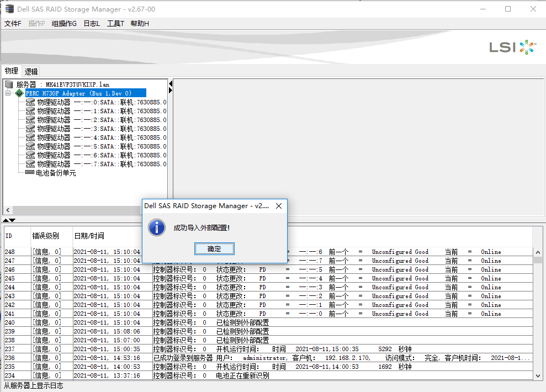Viewport: 546px width, 392px height.
Task: Select log entry ID 240 已检测到外部配置
Action: point(268,322)
